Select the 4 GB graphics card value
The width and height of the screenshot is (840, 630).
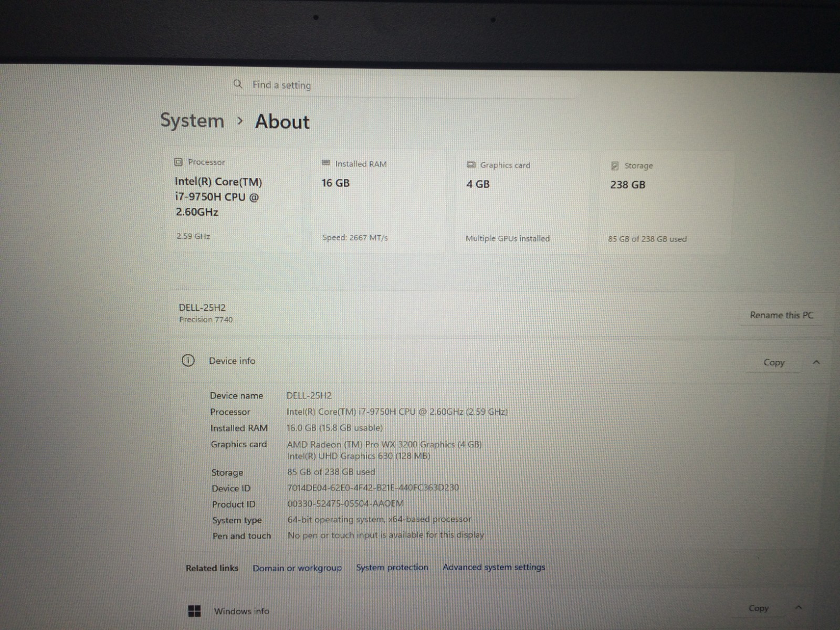(478, 184)
